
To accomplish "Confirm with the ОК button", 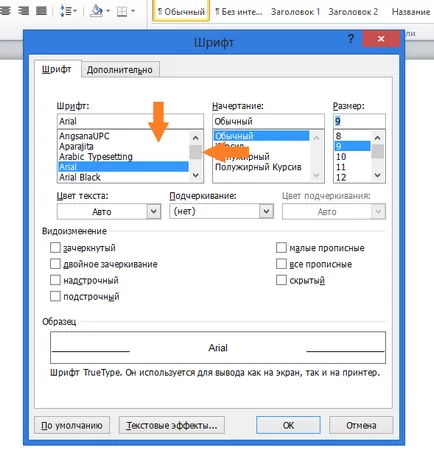I will (x=288, y=425).
